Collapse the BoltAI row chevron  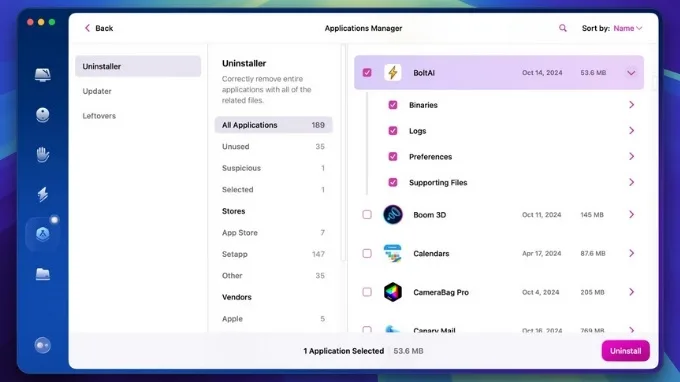[631, 73]
